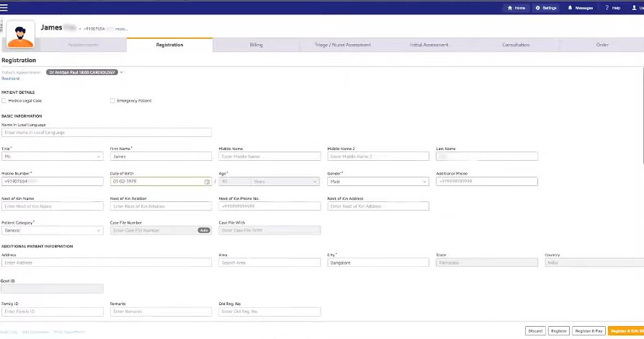Click the Next of Kin Address field
644x339 pixels.
coord(378,206)
